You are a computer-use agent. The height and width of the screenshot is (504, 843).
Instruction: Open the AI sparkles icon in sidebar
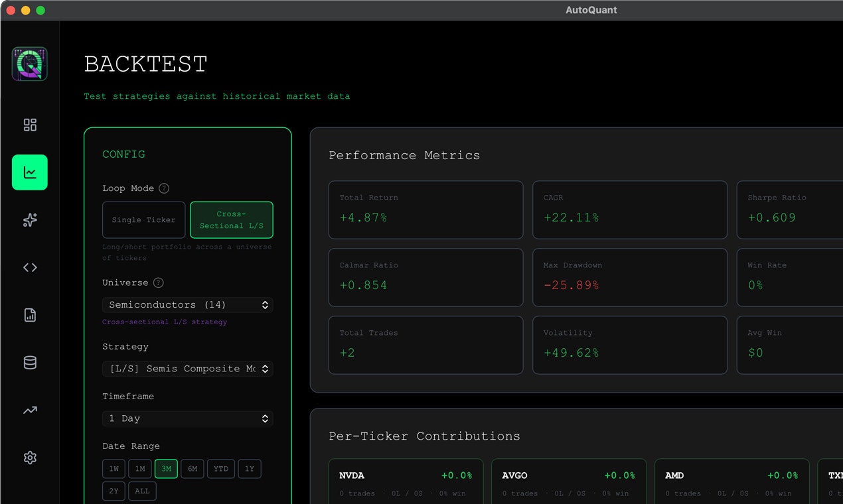[x=30, y=220]
